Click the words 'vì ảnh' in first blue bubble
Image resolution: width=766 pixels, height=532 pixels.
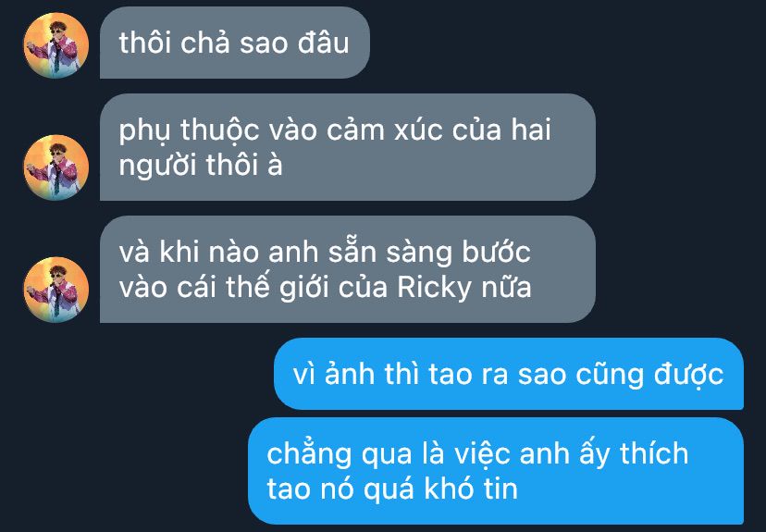pyautogui.click(x=334, y=374)
